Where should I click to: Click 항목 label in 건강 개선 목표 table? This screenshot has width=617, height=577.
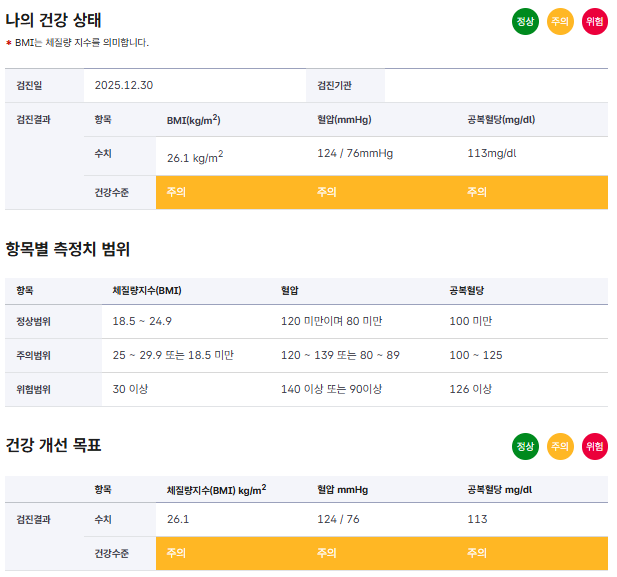point(103,490)
